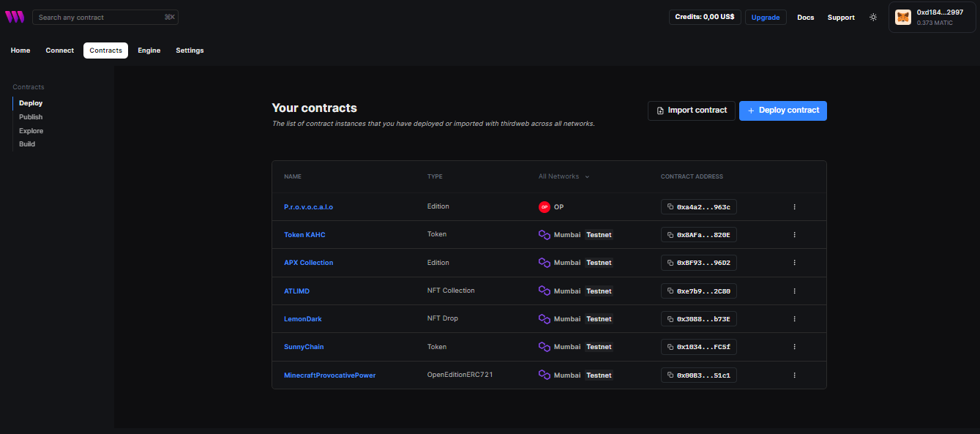Click Polygon icon in LemonDark row
The width and height of the screenshot is (980, 434).
coord(544,319)
